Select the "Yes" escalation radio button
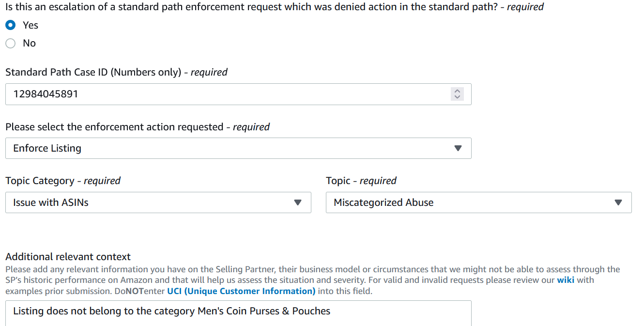The height and width of the screenshot is (326, 644). 11,25
